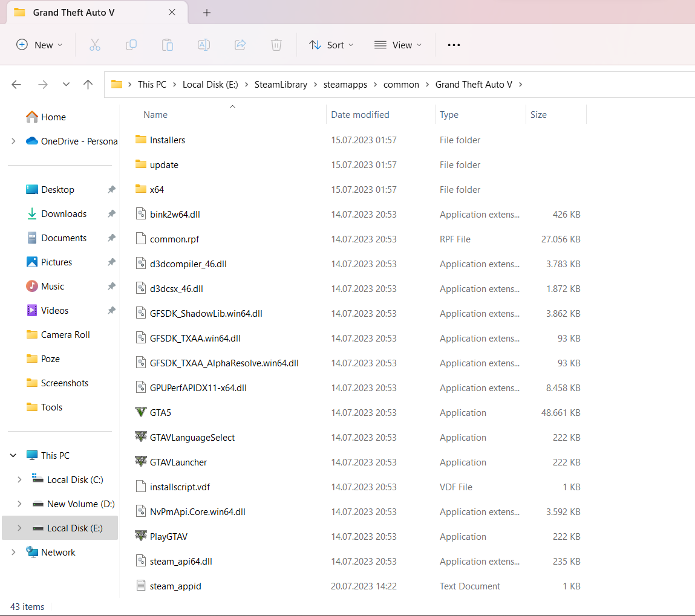Expand Local Disk (C:) tree node

(19, 479)
